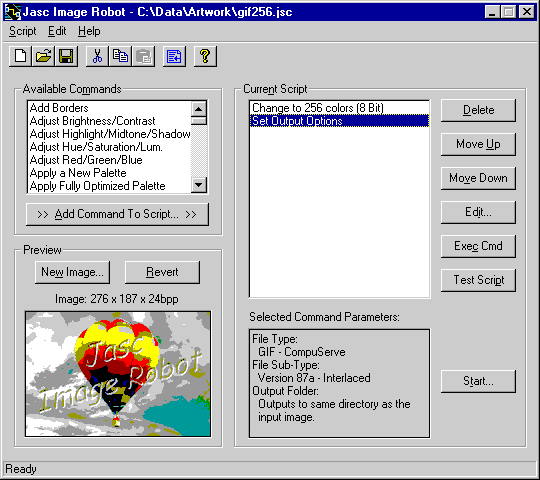
Task: Select Apply a New Palette command
Action: tap(109, 173)
